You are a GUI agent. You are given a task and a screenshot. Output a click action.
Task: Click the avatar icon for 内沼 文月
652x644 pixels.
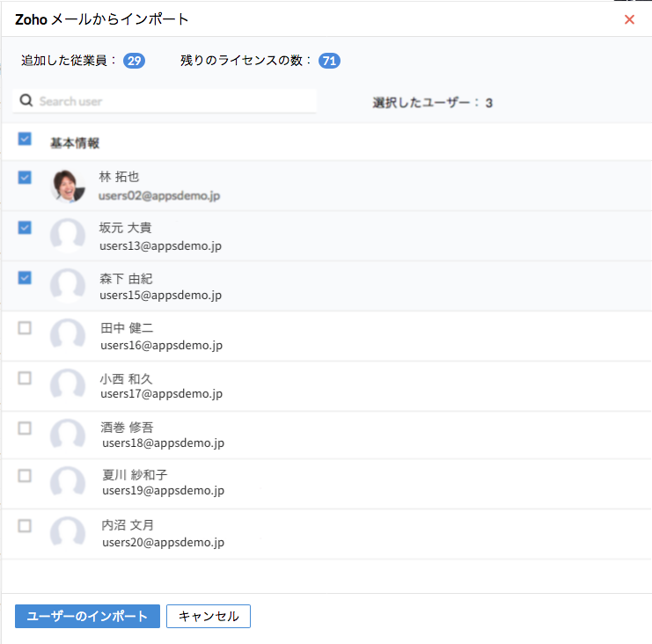click(x=68, y=534)
